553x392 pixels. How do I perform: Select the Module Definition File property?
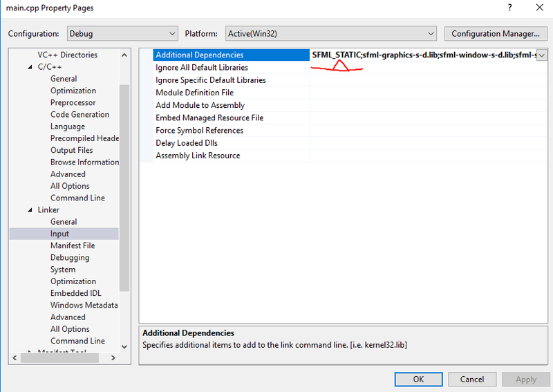click(194, 93)
